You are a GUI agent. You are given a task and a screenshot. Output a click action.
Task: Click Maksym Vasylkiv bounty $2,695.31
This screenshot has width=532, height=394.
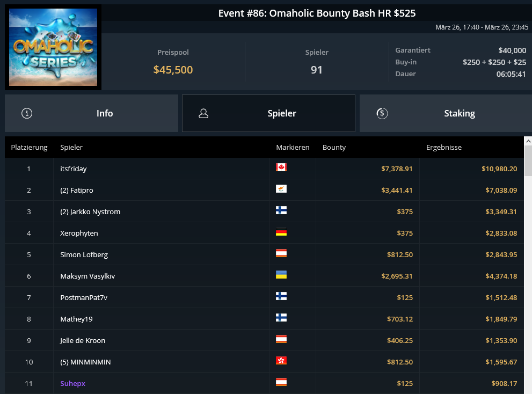pyautogui.click(x=397, y=276)
